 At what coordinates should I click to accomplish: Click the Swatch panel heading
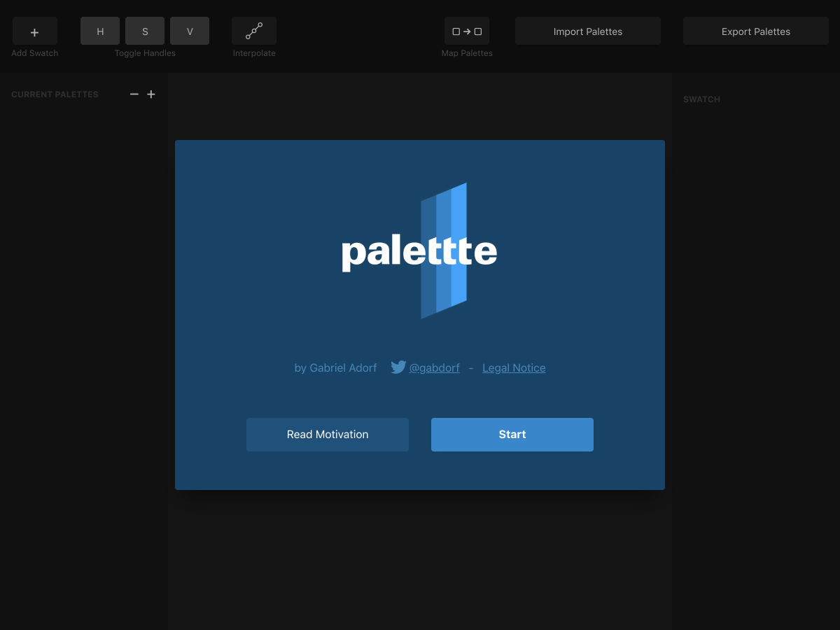701,99
